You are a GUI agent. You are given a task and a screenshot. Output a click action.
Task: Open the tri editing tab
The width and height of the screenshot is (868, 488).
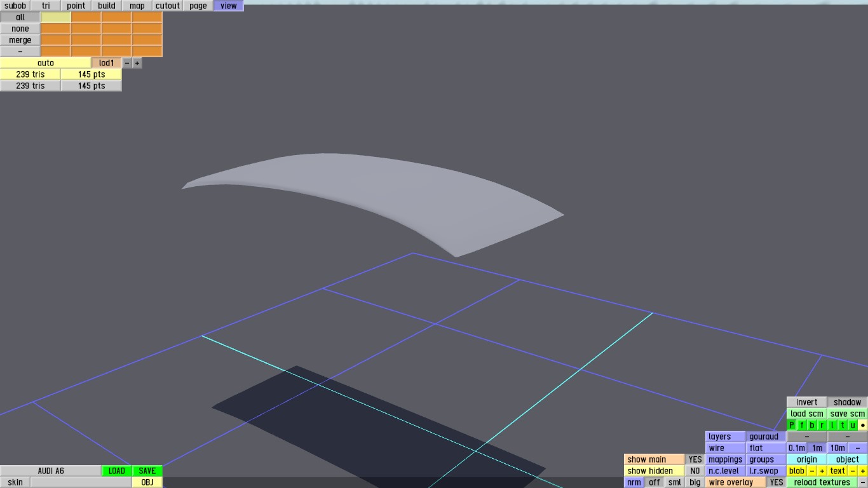pyautogui.click(x=46, y=6)
